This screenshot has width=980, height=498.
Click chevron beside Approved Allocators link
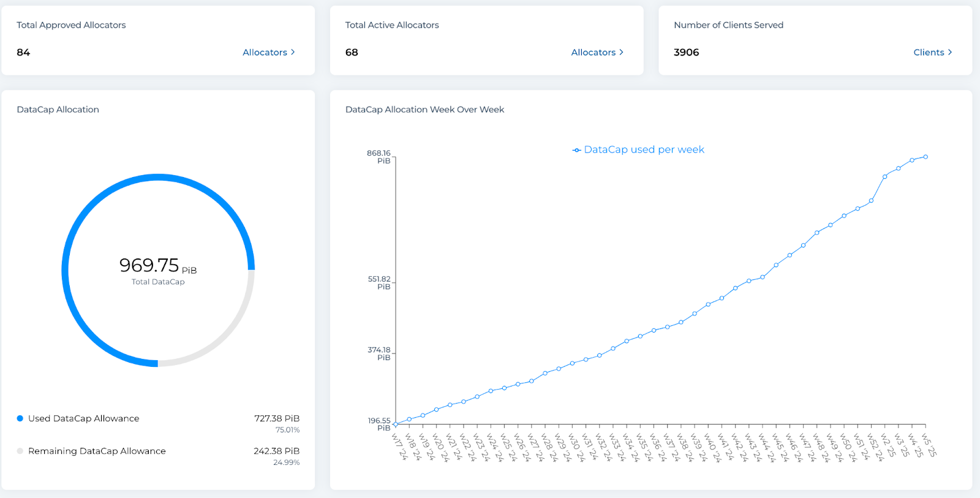pyautogui.click(x=293, y=52)
